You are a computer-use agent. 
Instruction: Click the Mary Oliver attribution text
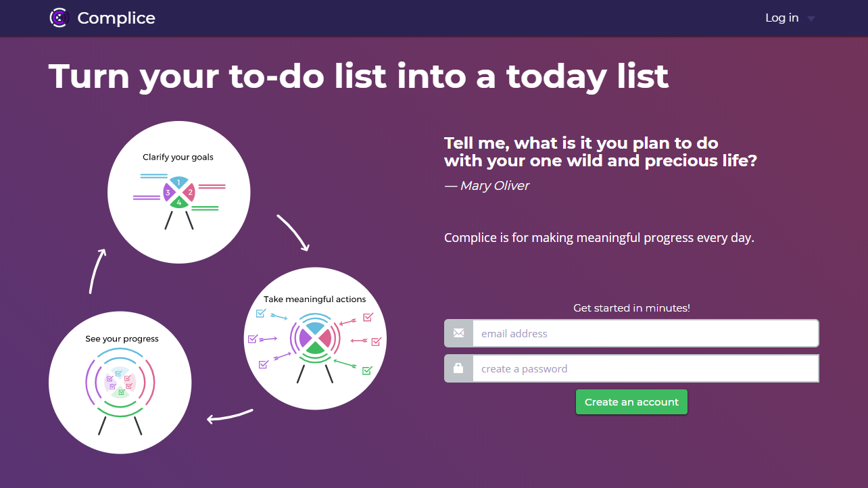487,186
